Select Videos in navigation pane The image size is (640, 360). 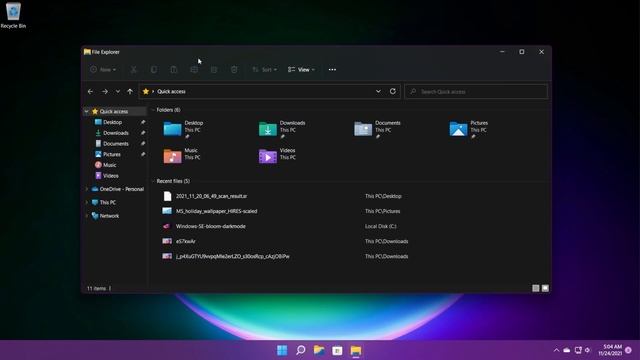point(110,176)
